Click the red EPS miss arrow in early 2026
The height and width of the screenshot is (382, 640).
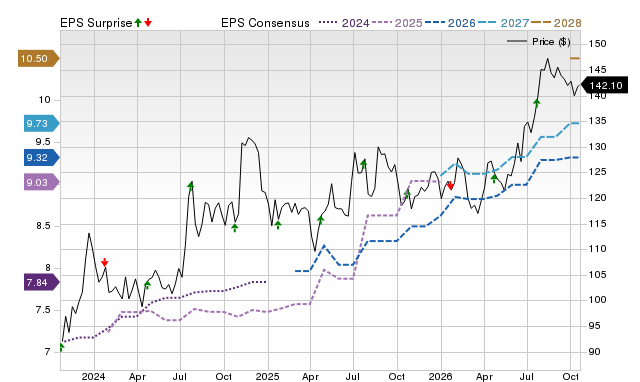450,186
